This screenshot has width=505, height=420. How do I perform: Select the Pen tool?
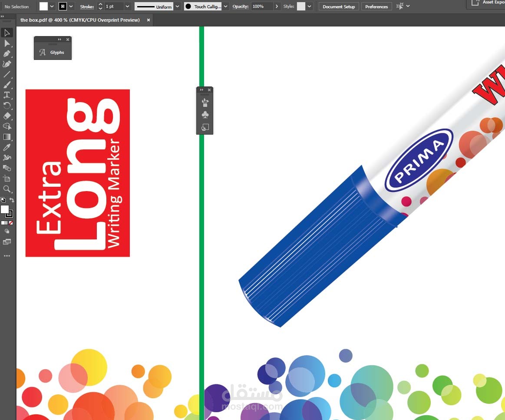7,53
